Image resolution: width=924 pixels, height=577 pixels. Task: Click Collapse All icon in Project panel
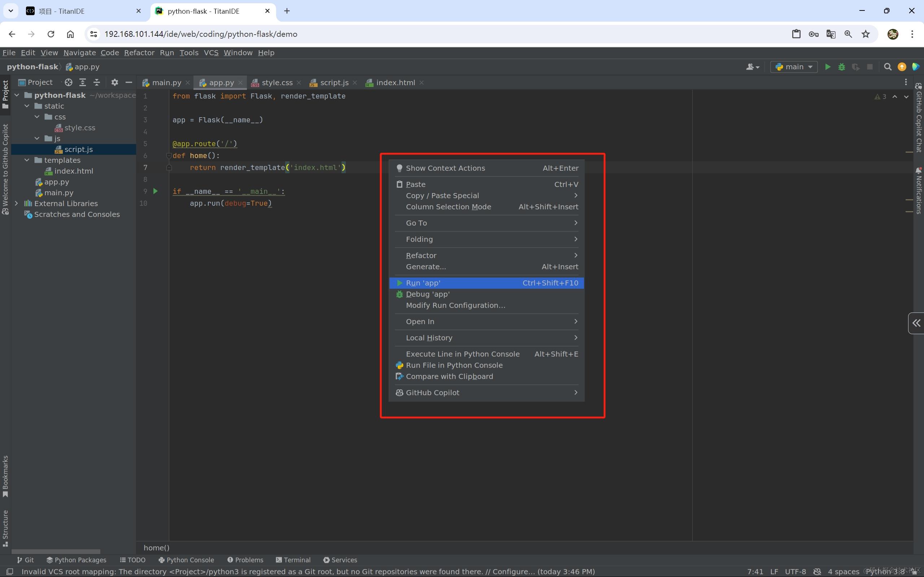pyautogui.click(x=97, y=82)
